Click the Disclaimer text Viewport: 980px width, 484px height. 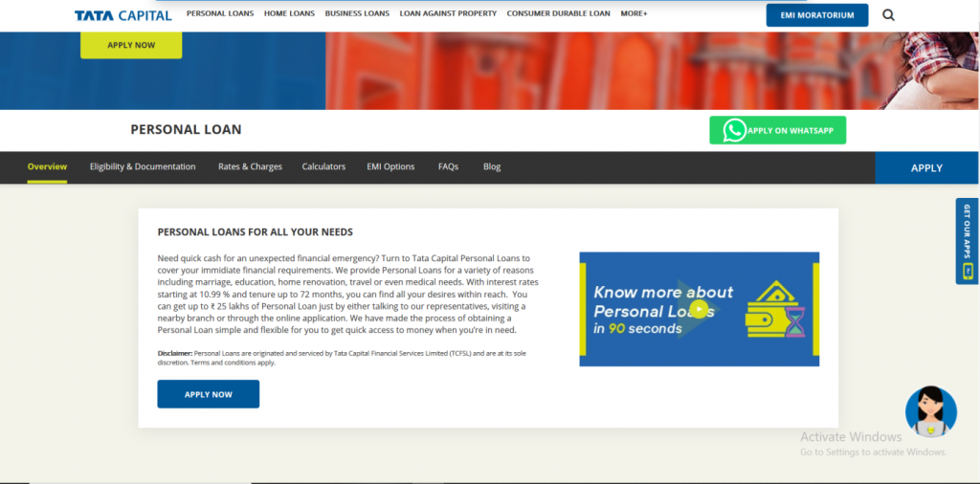[x=342, y=357]
